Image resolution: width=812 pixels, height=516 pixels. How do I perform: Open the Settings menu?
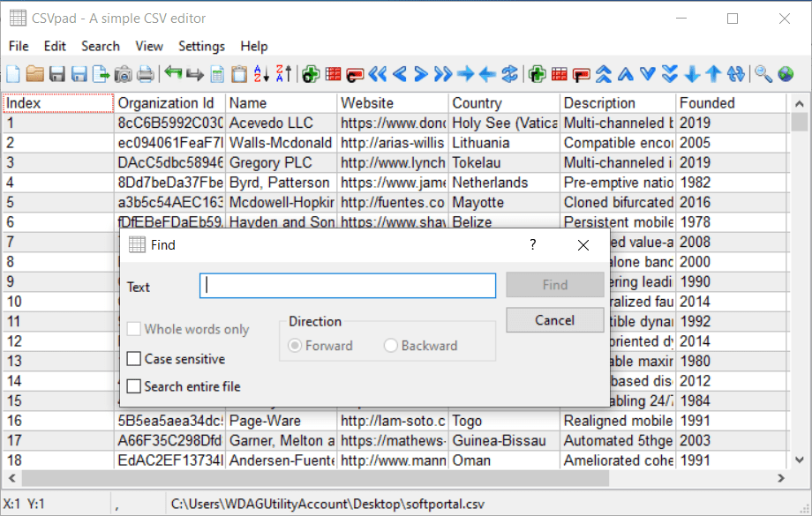tap(201, 46)
